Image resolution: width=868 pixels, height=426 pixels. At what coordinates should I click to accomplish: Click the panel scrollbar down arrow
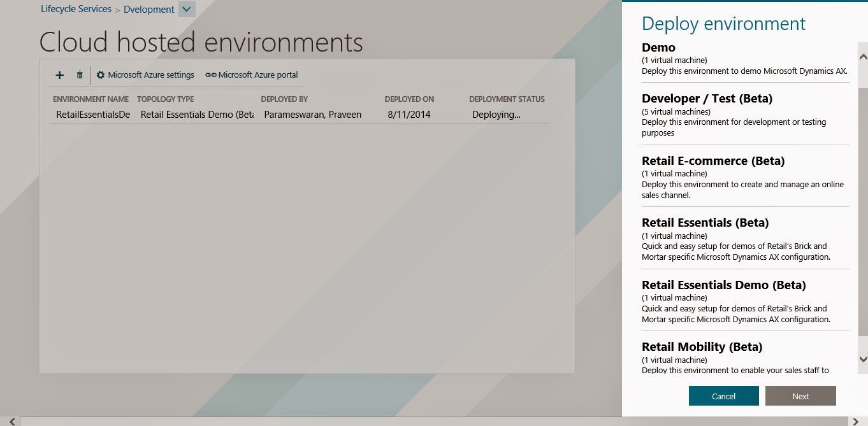[863, 359]
